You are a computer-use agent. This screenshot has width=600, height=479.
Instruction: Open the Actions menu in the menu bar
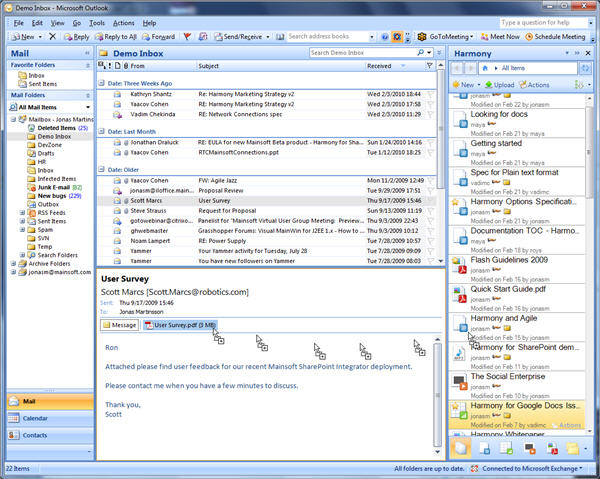124,23
